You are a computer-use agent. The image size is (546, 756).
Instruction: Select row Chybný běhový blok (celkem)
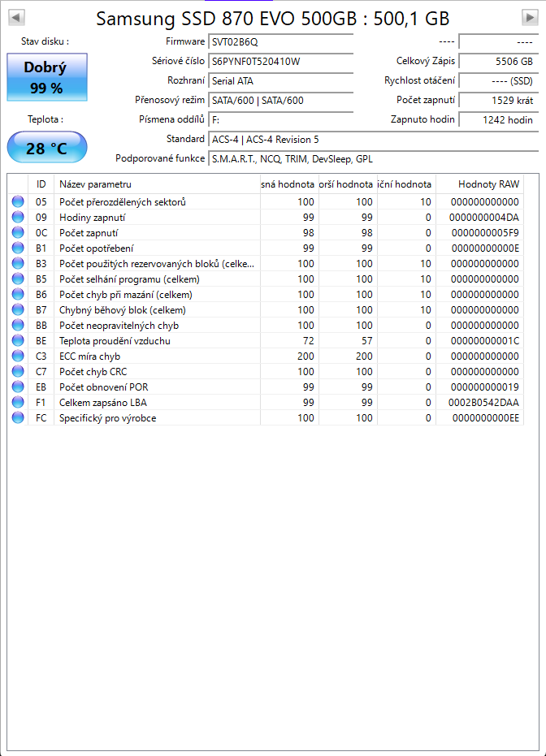tap(266, 309)
